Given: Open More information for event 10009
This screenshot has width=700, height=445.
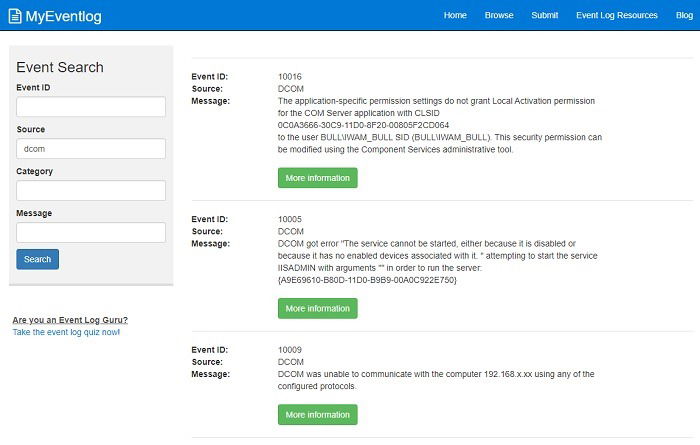Looking at the screenshot, I should coord(317,415).
